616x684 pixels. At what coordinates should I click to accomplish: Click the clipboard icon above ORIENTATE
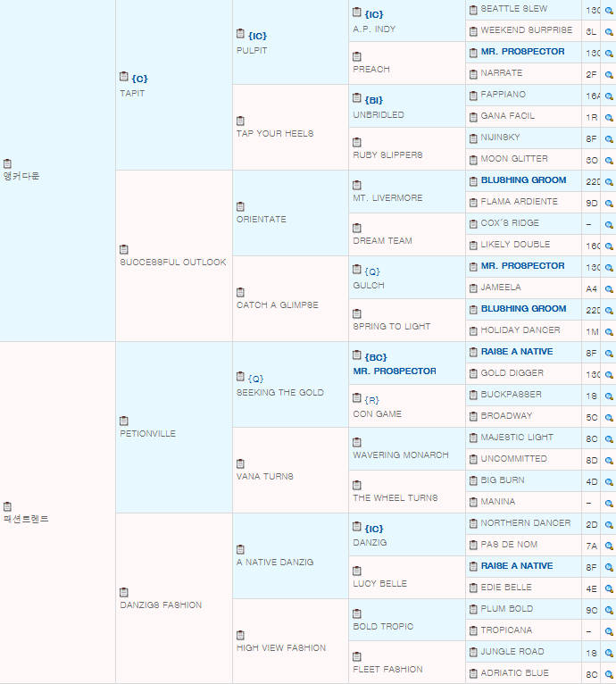click(240, 206)
